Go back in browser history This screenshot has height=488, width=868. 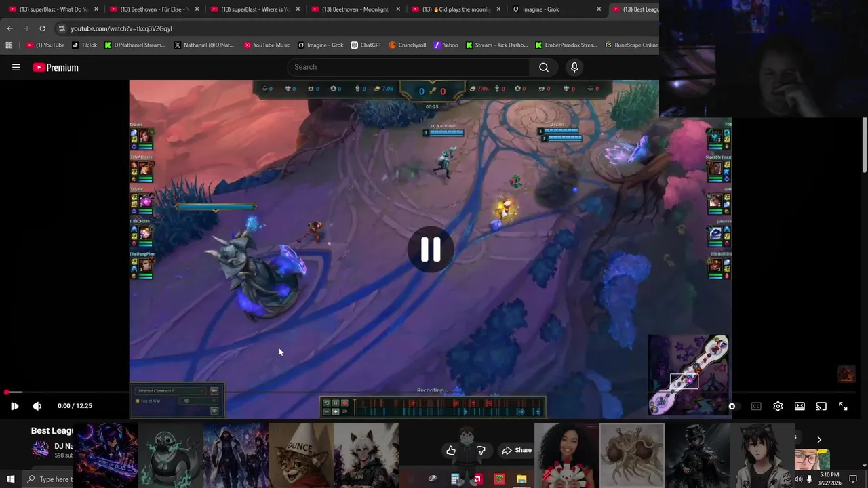9,28
